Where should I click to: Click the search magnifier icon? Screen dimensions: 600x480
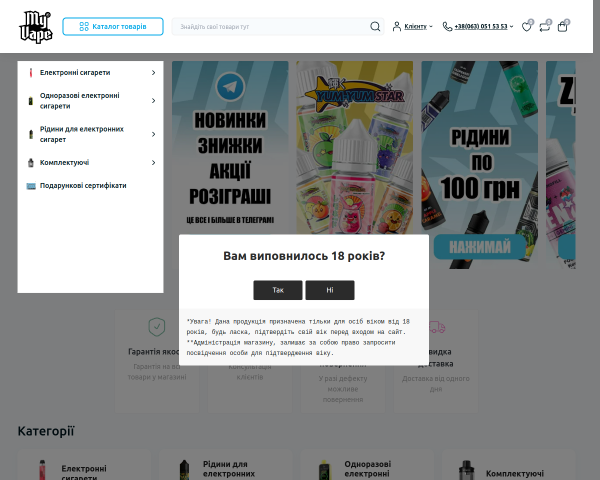375,26
